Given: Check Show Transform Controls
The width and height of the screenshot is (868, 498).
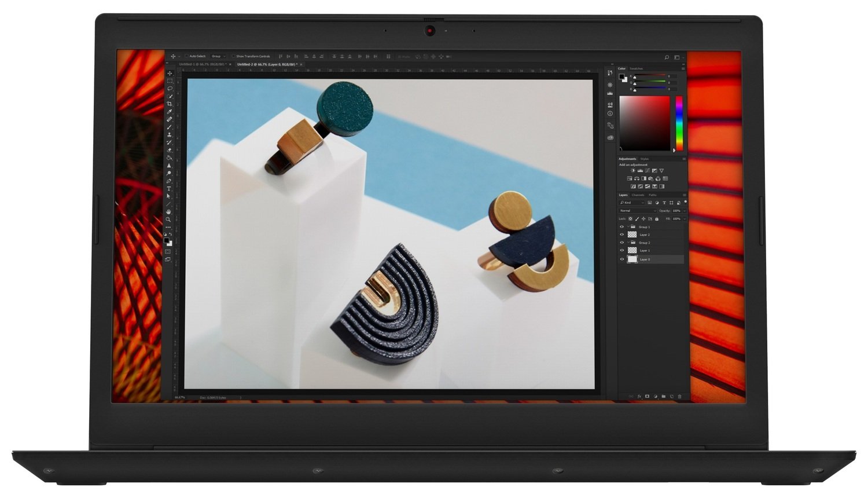Looking at the screenshot, I should 233,57.
